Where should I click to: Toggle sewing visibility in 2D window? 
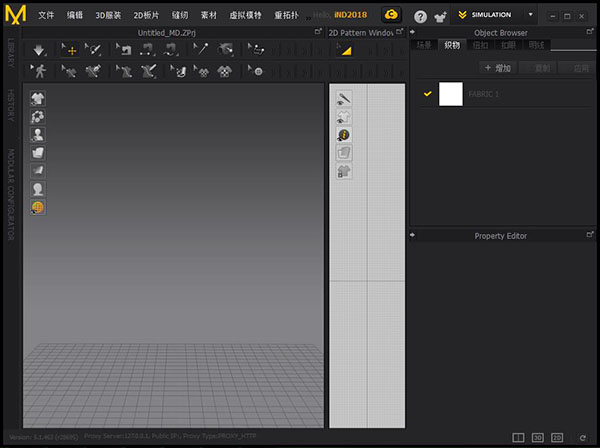[x=344, y=99]
